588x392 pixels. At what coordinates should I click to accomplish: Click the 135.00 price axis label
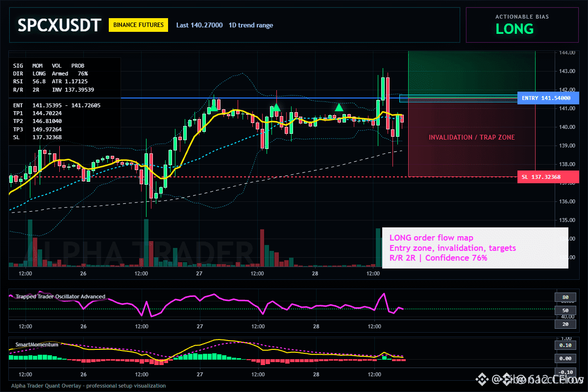pos(566,220)
